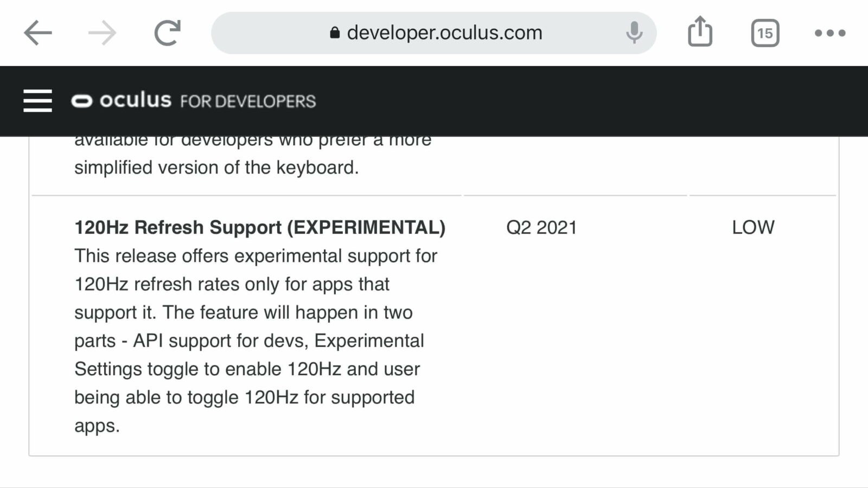Click the "This release offers experimental support" line
Screen dimensions: 868x488
[x=256, y=256]
